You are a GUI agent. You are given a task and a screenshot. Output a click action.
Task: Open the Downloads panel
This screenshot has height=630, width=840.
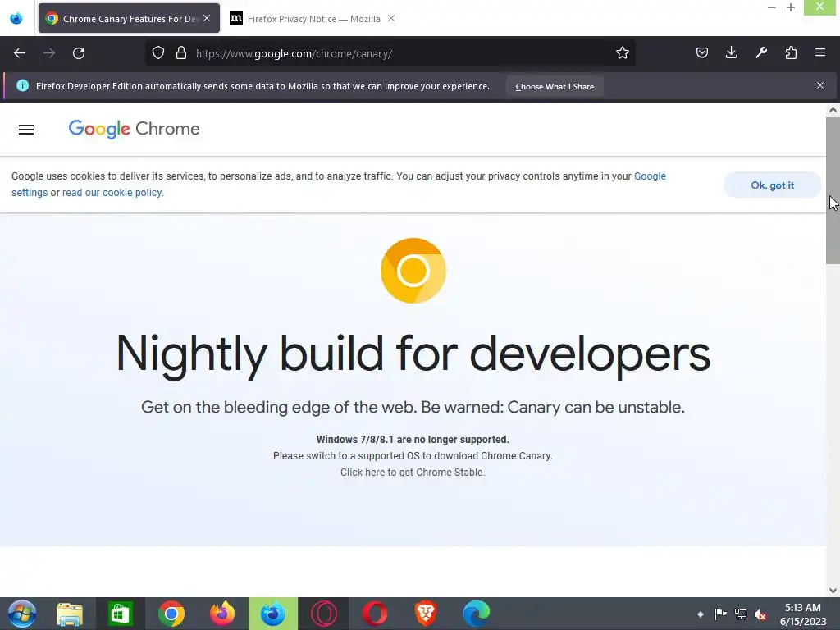point(731,53)
